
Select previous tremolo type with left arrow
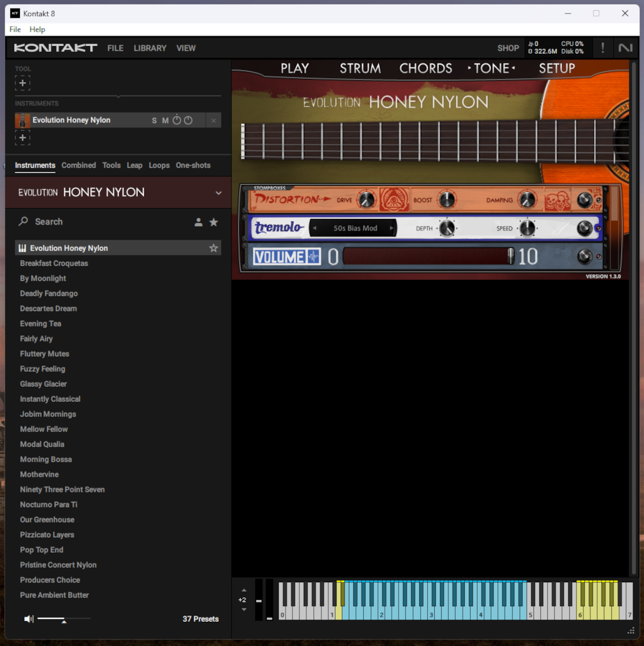click(315, 228)
